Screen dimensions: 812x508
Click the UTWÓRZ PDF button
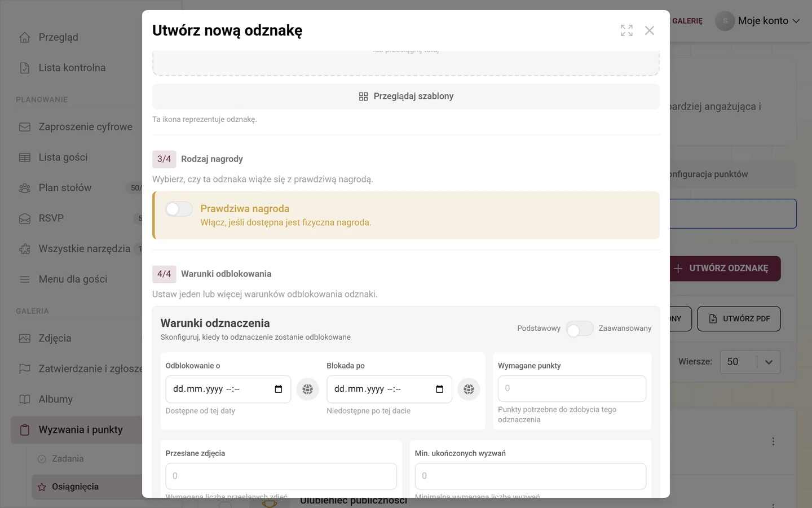pos(739,319)
